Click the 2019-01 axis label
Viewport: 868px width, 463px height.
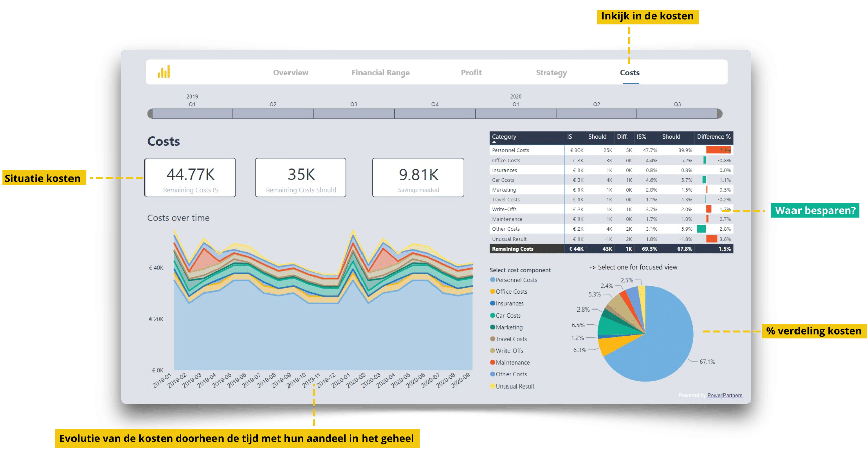pos(162,380)
